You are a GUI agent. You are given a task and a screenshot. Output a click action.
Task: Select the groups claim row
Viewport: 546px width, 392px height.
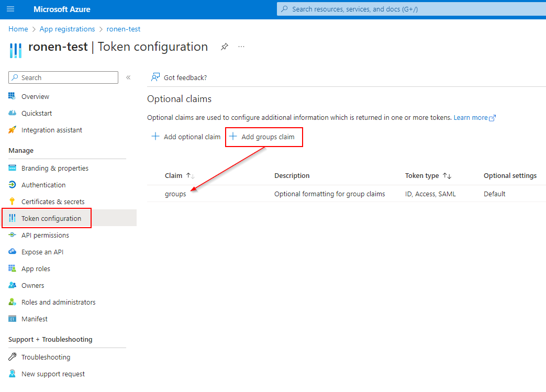[175, 194]
